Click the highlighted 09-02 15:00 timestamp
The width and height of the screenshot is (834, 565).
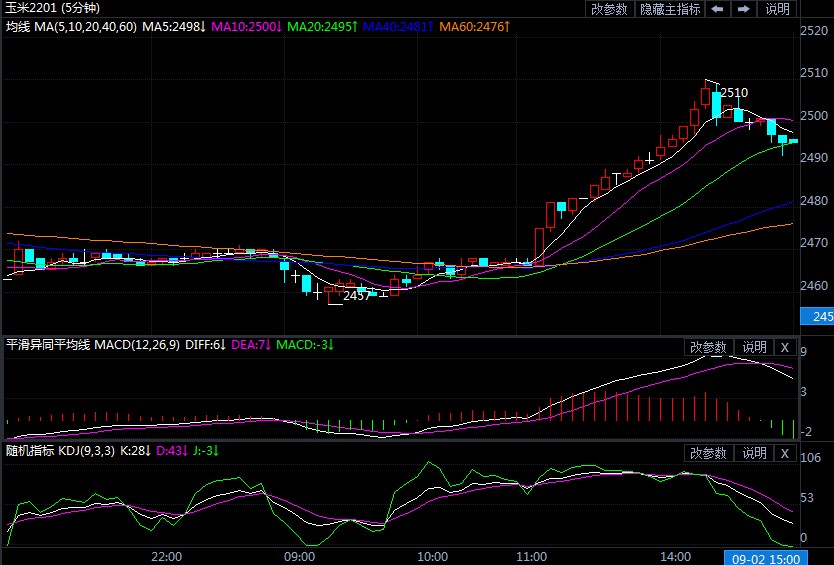765,559
